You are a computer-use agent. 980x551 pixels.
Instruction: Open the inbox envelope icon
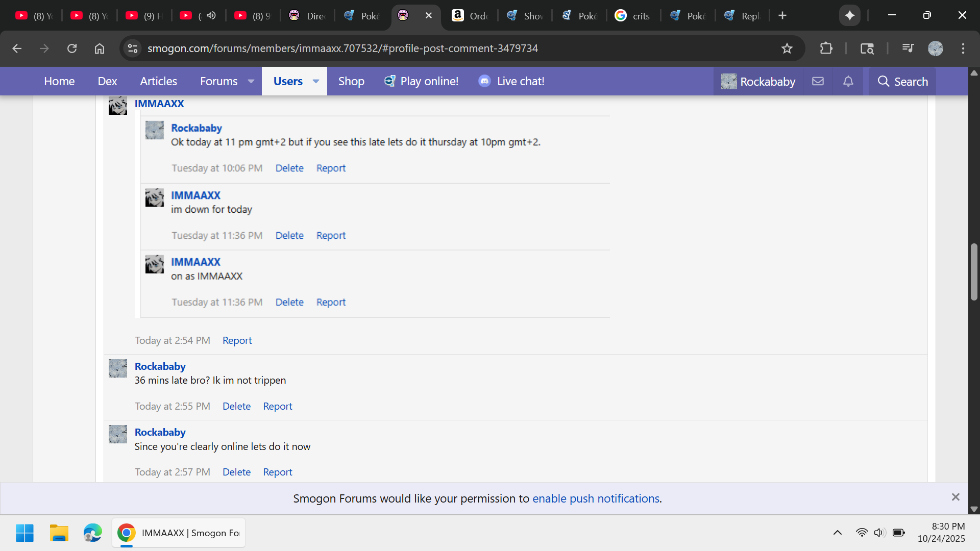(818, 81)
